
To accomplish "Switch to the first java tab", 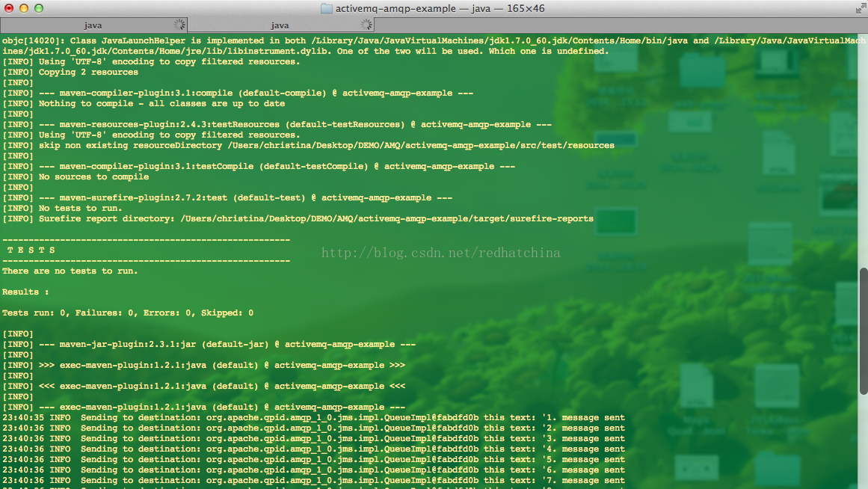I will pos(93,25).
